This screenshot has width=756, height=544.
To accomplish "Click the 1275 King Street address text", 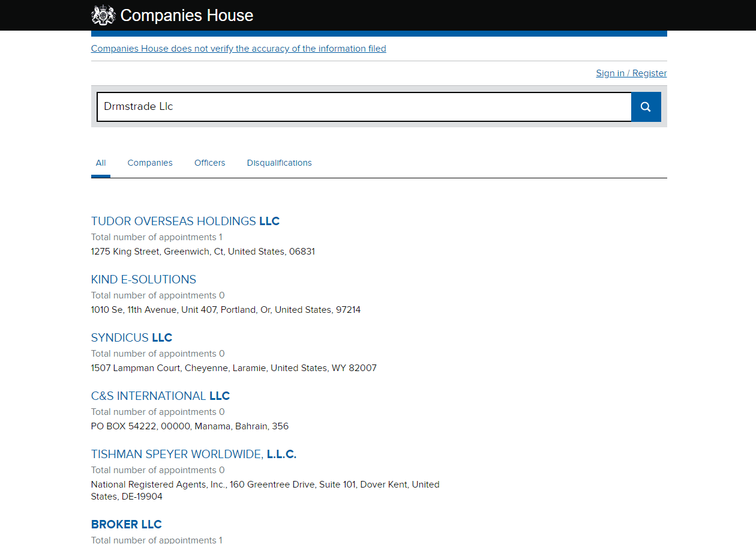I will [x=203, y=252].
